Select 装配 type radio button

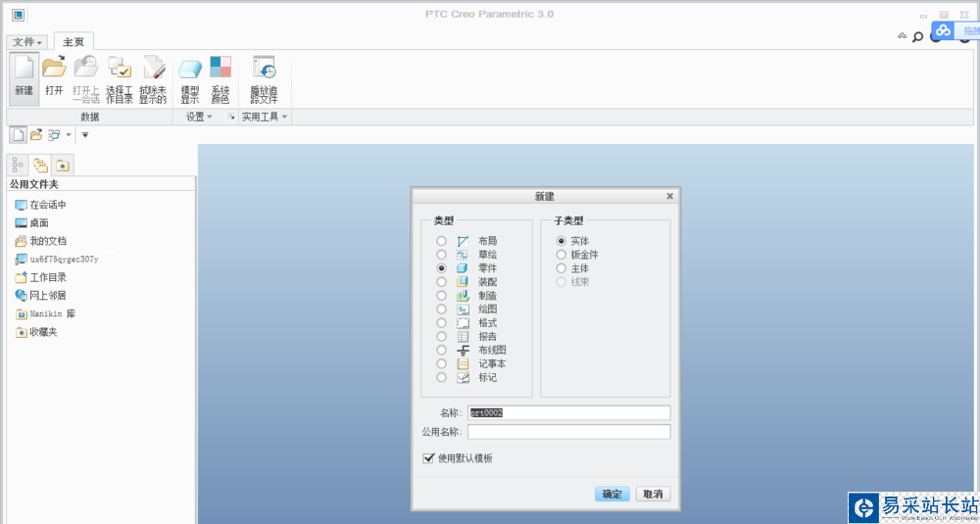(441, 282)
